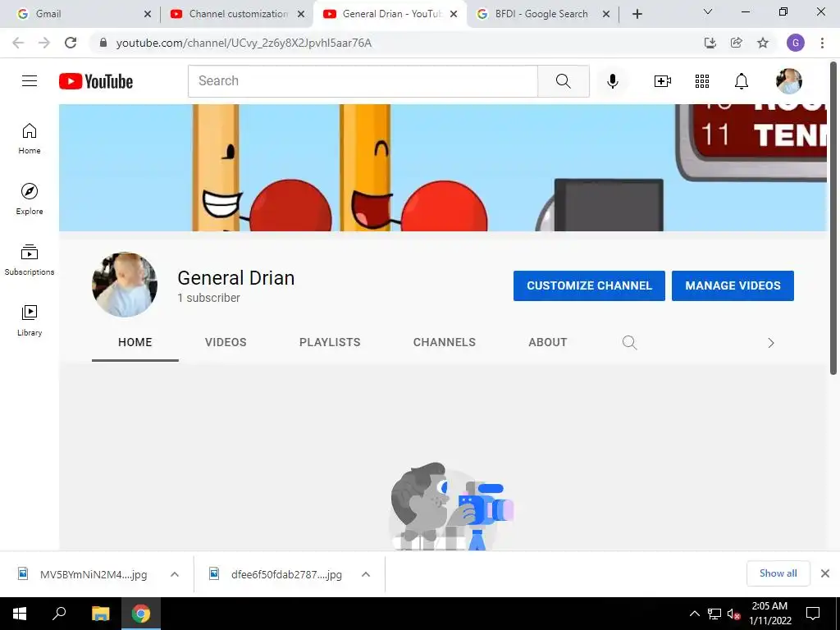Go to Home in the sidebar
This screenshot has width=840, height=630.
[x=30, y=138]
